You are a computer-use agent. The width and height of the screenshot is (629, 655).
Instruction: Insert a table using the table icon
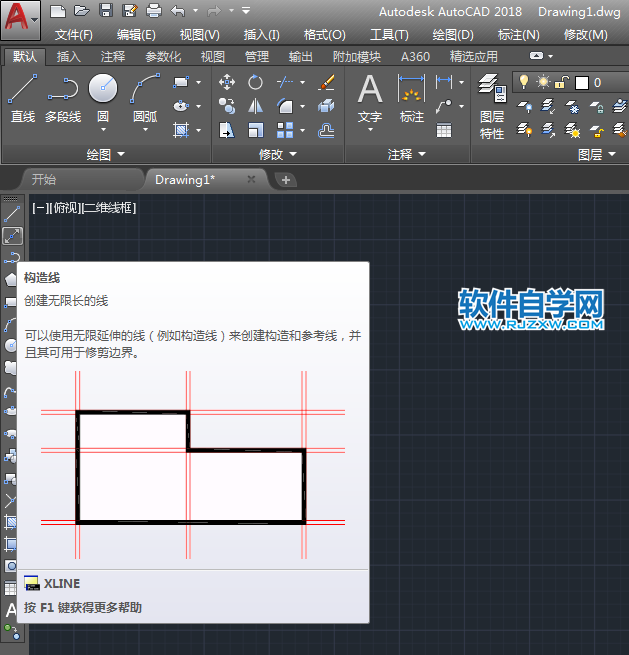tap(444, 130)
